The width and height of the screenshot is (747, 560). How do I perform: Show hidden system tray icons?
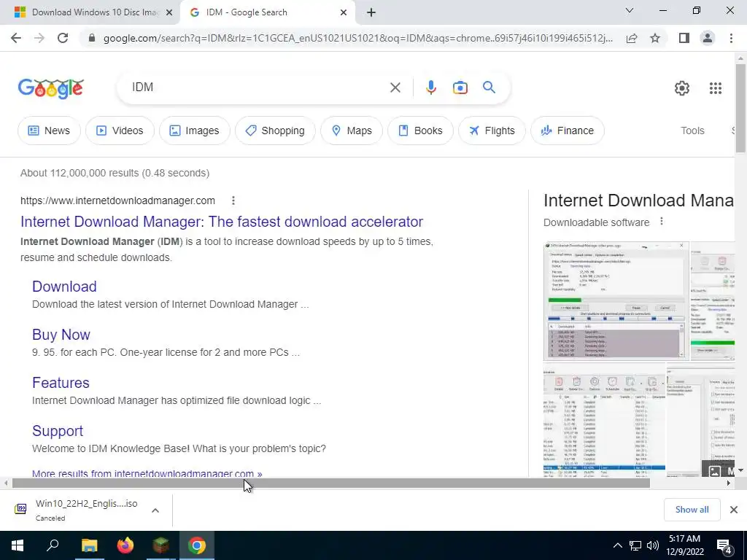pos(617,545)
